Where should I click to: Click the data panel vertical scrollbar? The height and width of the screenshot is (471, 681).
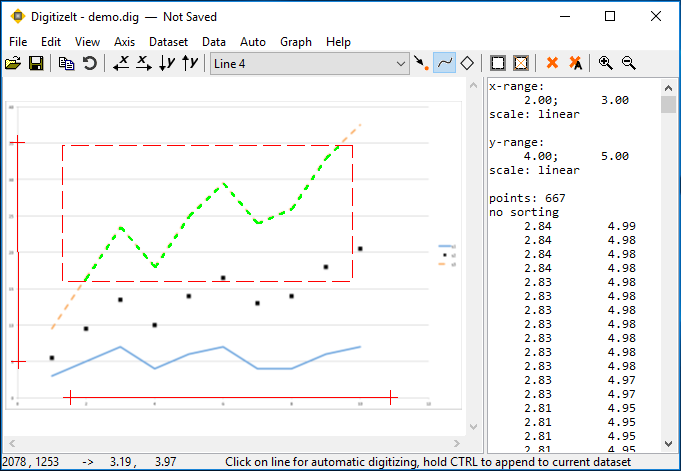(x=669, y=270)
